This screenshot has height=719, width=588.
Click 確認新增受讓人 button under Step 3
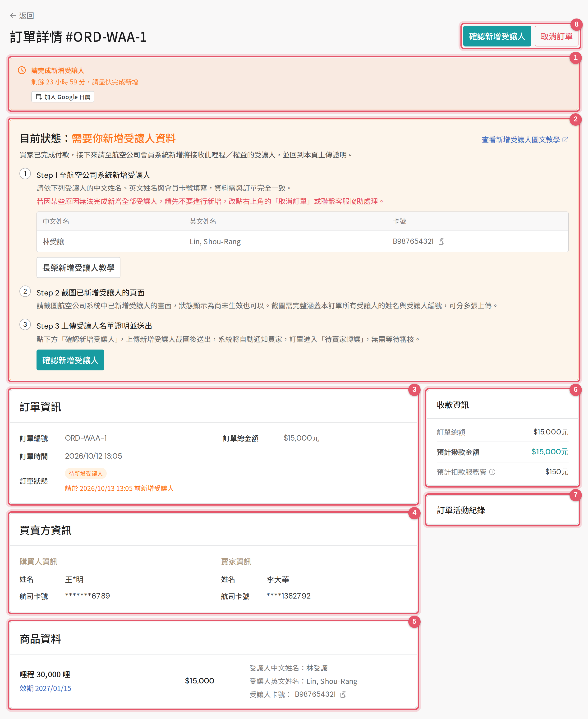(x=70, y=360)
